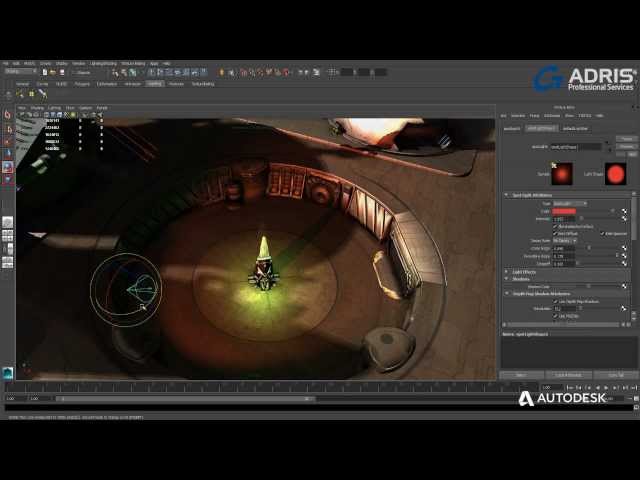Open the viewport Panels menu

(102, 108)
